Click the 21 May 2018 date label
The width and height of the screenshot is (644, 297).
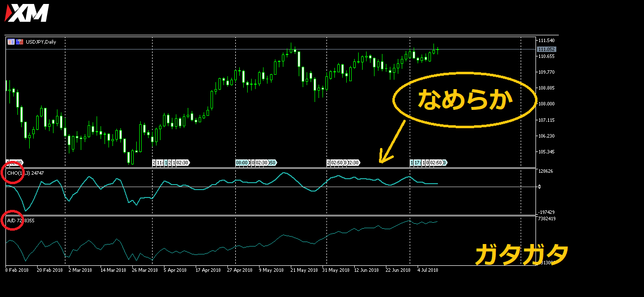[x=305, y=270]
